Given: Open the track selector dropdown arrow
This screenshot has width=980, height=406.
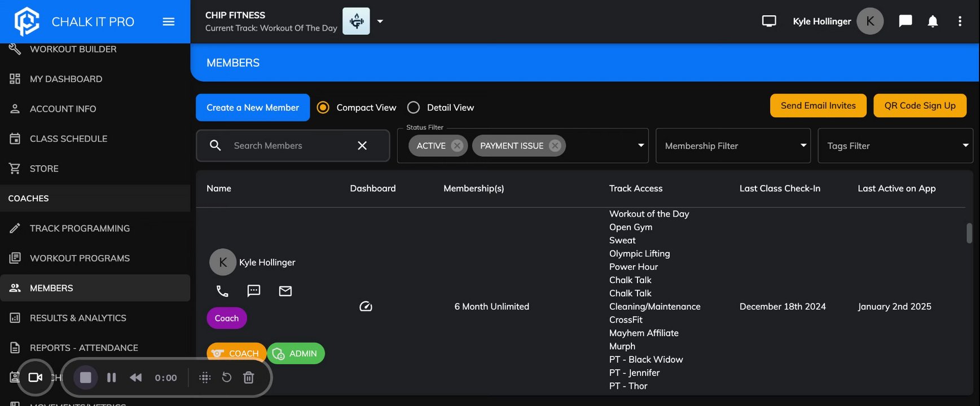Looking at the screenshot, I should tap(380, 21).
